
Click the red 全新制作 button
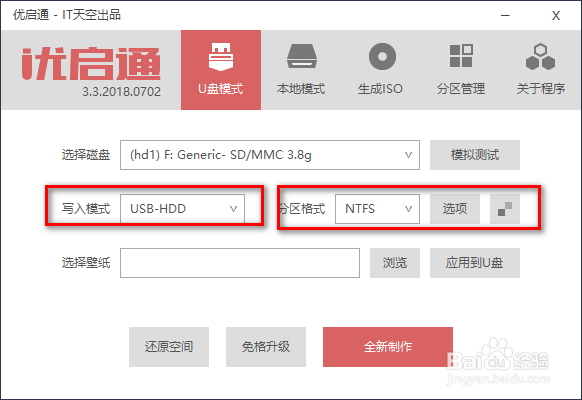(388, 347)
